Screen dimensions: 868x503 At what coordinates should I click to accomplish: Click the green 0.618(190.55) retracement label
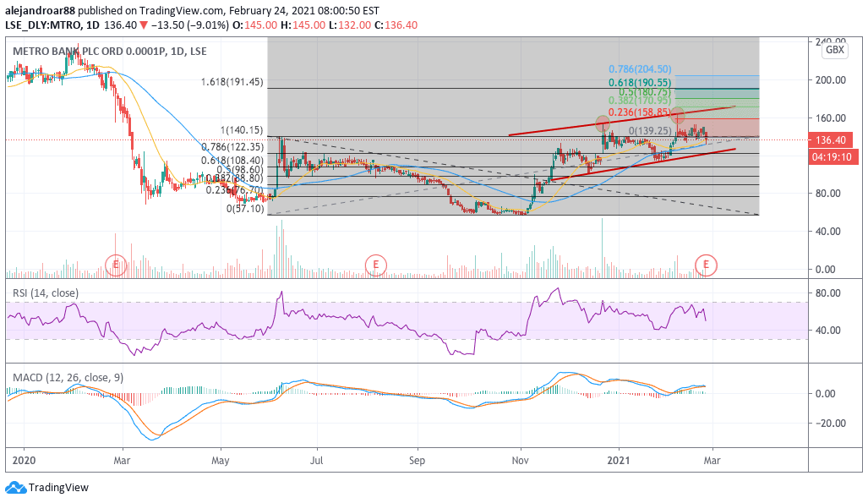coord(640,83)
